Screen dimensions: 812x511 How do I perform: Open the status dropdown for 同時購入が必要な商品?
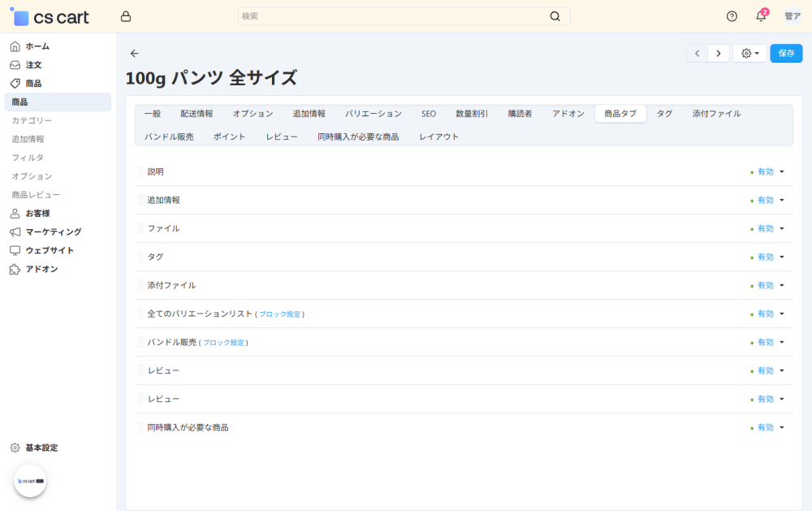point(767,428)
